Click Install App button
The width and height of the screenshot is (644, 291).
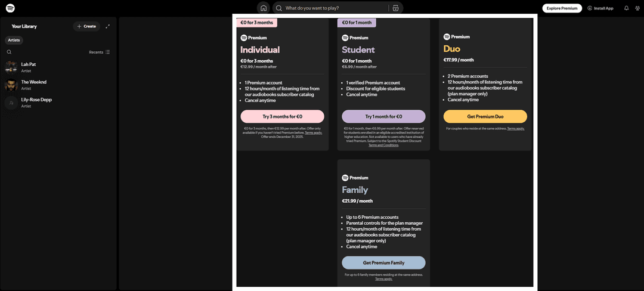pyautogui.click(x=600, y=8)
